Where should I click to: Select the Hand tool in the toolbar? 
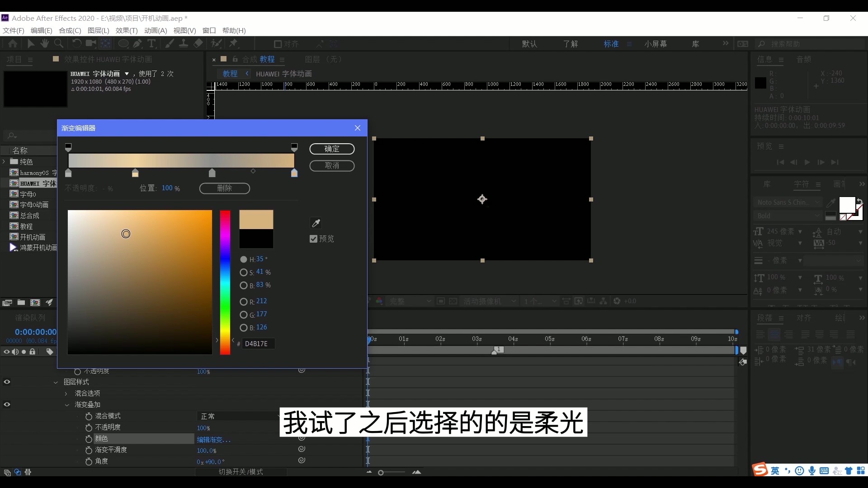[x=44, y=43]
